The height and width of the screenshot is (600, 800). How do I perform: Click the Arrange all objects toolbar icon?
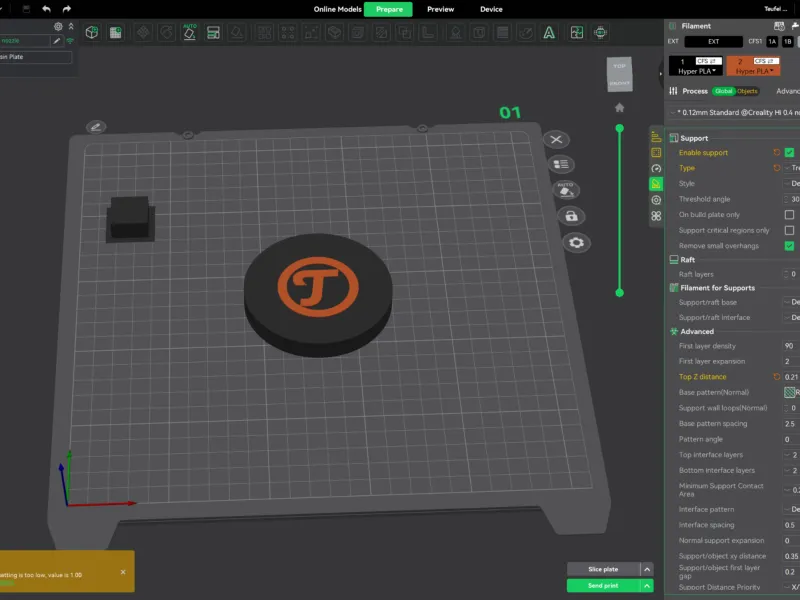click(213, 32)
